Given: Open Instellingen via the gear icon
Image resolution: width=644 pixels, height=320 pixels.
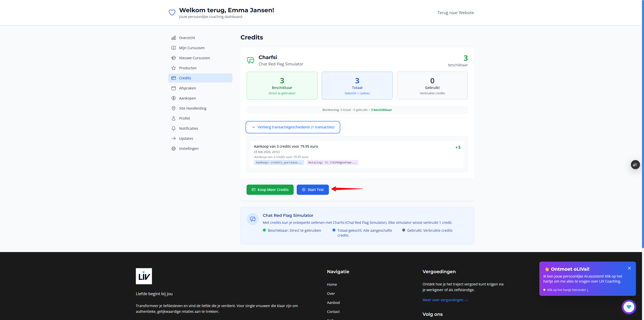Looking at the screenshot, I should [x=174, y=148].
